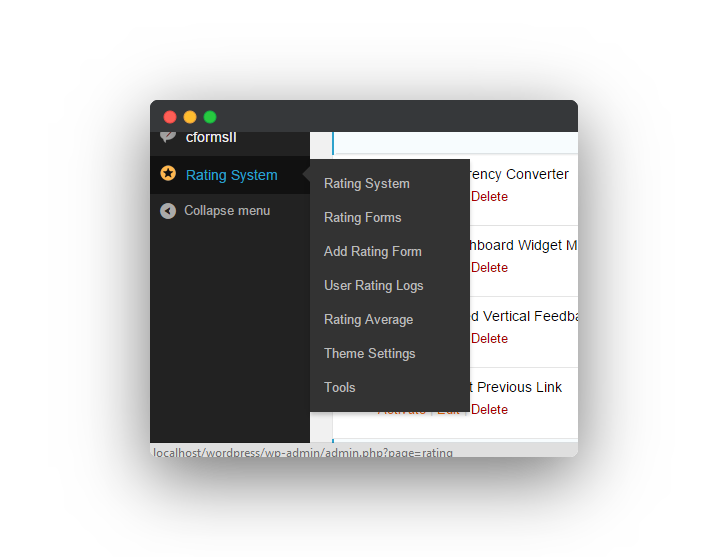Click the yellow minimize window button

coord(190,117)
